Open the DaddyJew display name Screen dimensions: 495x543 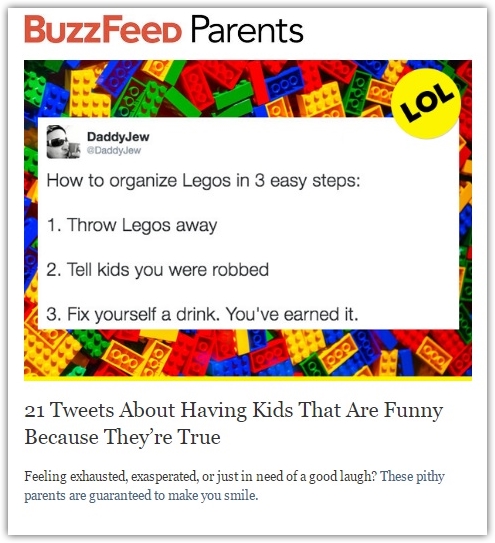[118, 136]
